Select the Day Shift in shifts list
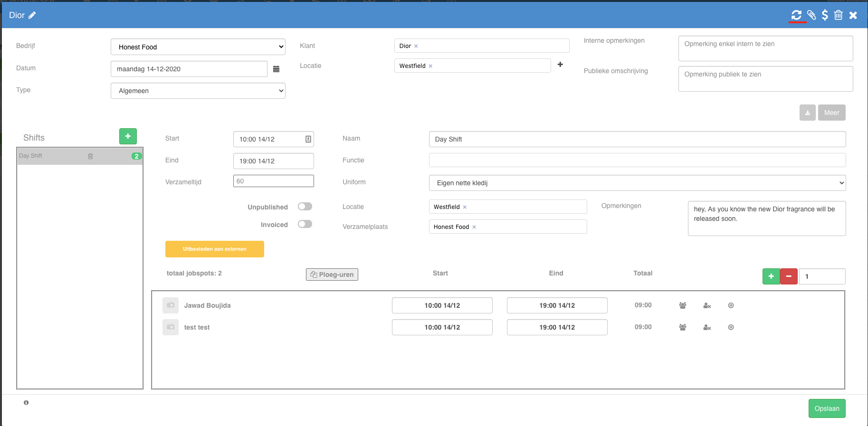 [x=80, y=156]
